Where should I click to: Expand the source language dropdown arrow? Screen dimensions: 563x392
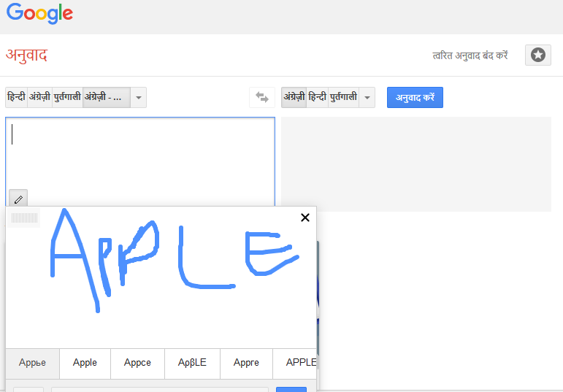pyautogui.click(x=138, y=97)
